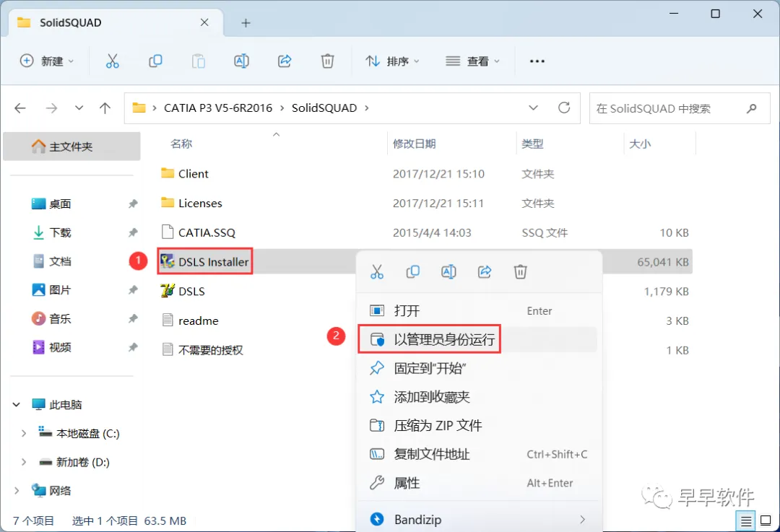The image size is (780, 532).
Task: Select the Client folder
Action: [185, 173]
